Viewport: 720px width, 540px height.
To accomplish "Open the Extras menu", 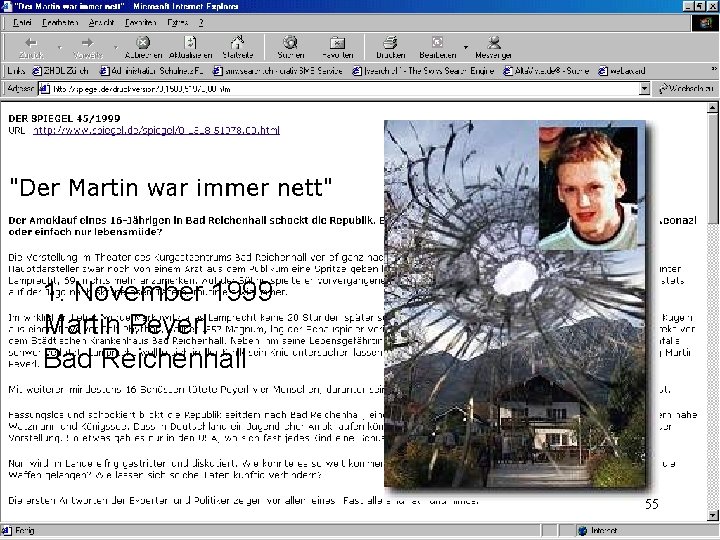I will pos(177,22).
